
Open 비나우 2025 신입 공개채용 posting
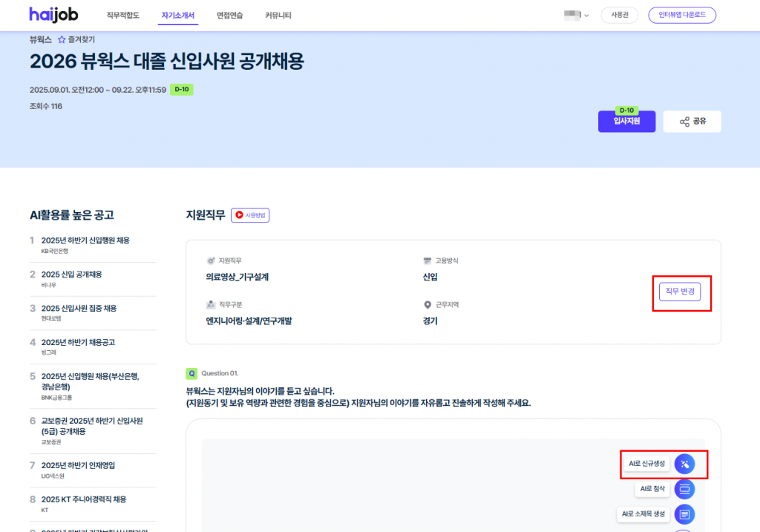point(71,275)
